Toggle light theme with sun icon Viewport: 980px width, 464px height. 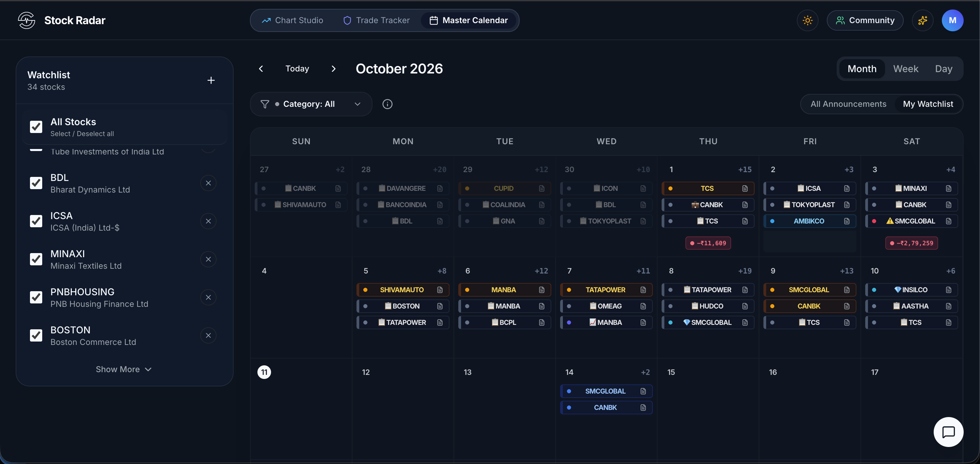click(x=807, y=20)
